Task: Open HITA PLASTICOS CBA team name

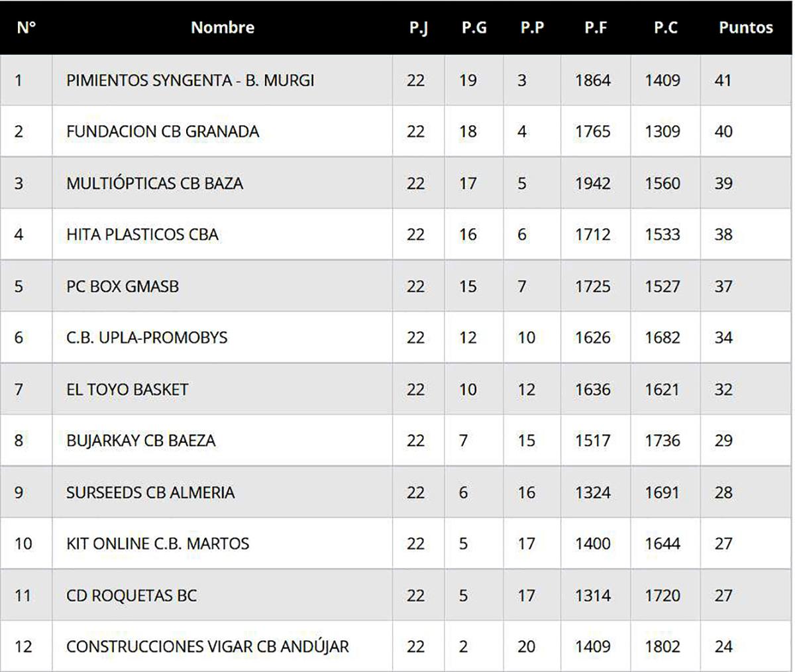Action: (x=142, y=234)
